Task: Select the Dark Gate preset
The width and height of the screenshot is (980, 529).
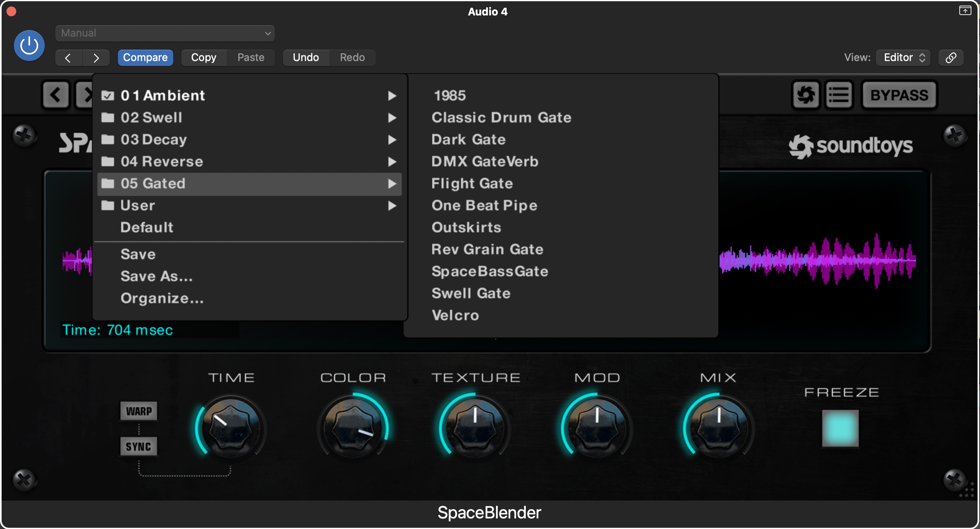Action: tap(468, 140)
